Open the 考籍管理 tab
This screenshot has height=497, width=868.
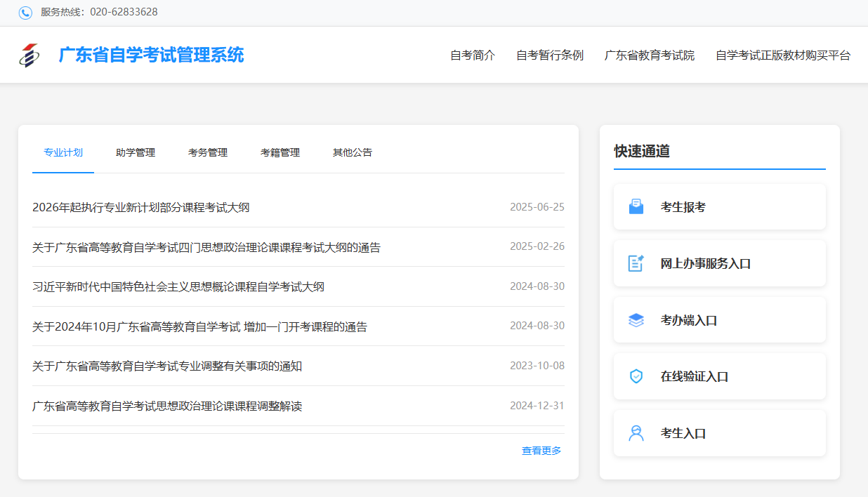pos(280,152)
